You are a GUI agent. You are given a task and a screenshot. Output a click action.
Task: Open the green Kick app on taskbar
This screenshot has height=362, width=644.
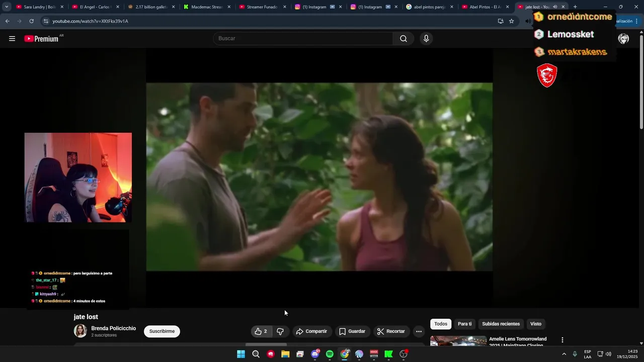388,354
